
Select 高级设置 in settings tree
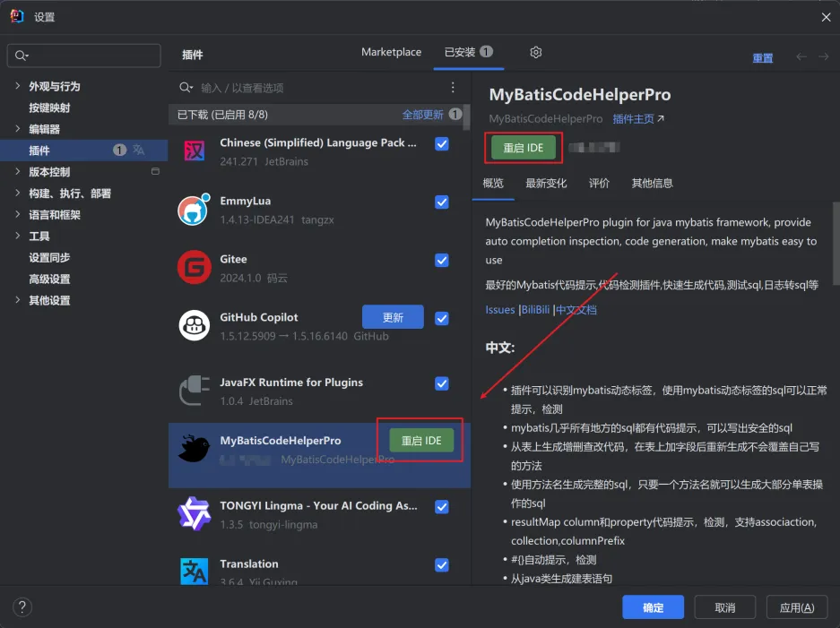[49, 279]
